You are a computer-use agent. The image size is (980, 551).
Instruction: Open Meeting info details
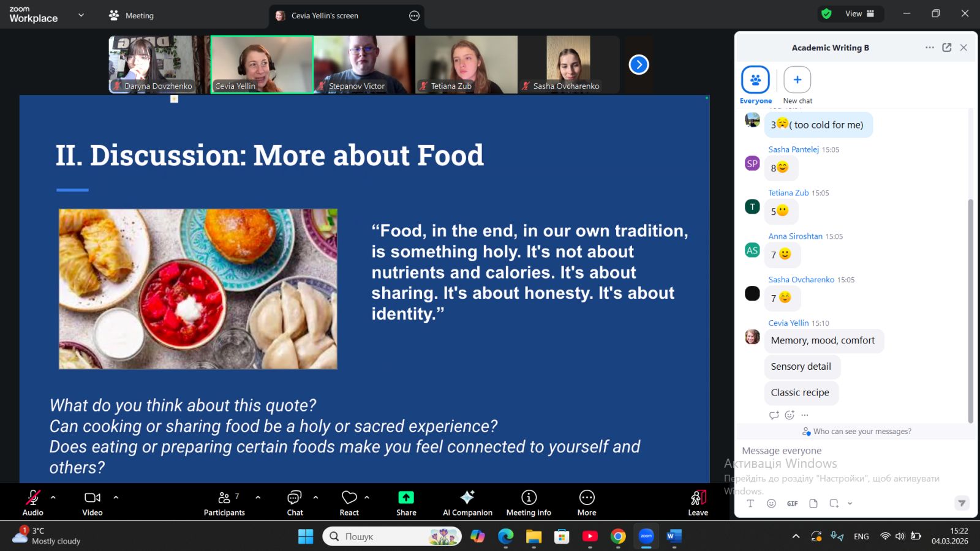pos(529,498)
